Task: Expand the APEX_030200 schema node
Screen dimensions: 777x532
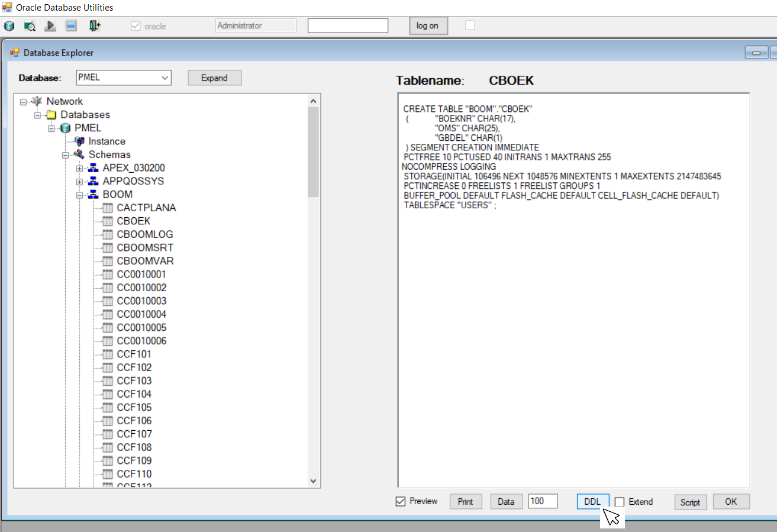Action: point(80,168)
